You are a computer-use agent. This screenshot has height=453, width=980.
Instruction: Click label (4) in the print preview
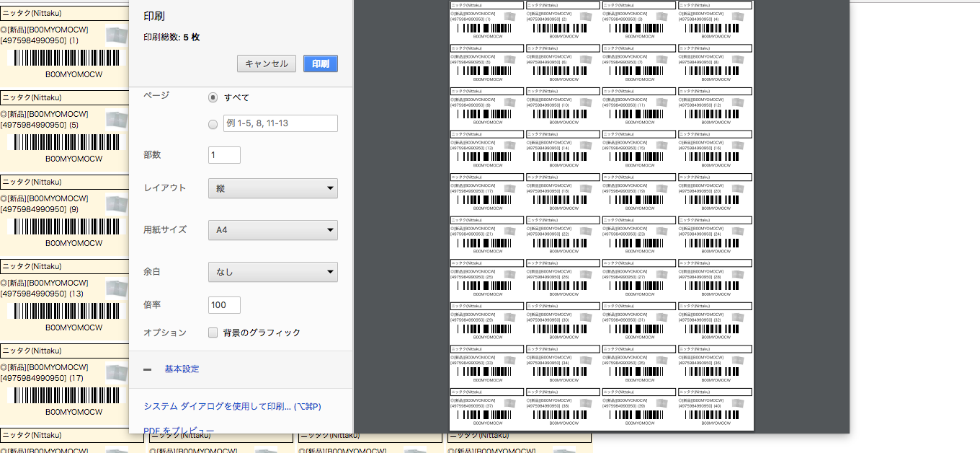pos(716,20)
